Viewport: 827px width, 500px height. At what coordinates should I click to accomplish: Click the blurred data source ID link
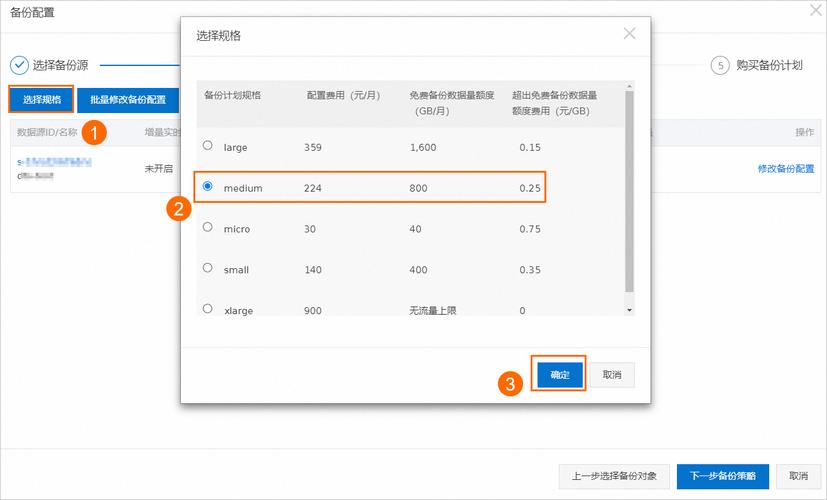(x=54, y=162)
